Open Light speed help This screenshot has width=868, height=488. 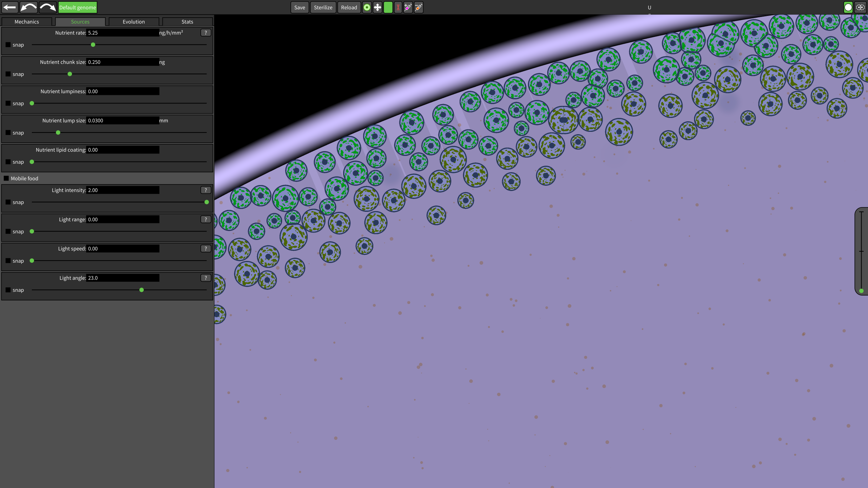[205, 248]
